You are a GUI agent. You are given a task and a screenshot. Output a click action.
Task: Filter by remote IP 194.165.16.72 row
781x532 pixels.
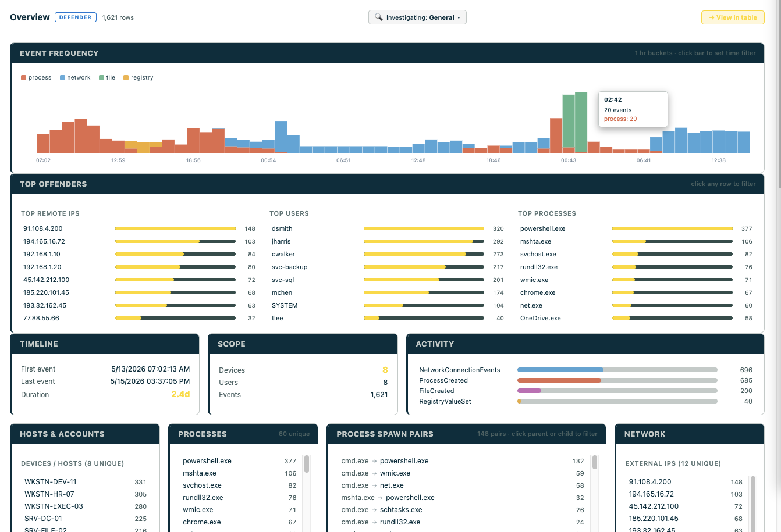tap(139, 241)
